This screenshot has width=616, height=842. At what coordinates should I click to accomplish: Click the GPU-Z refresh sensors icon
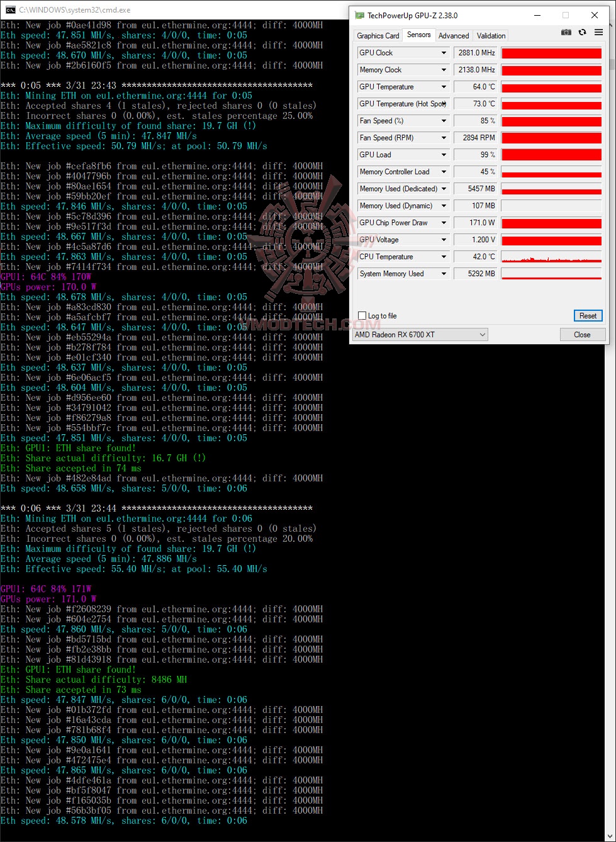point(582,33)
